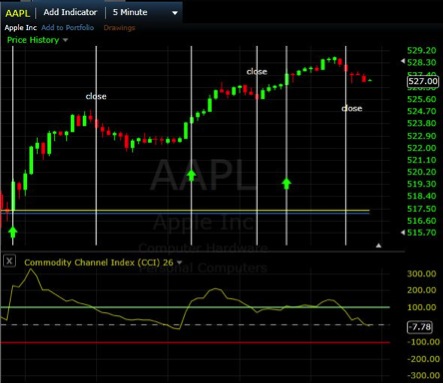
Task: Click the 200.00 CCI axis label
Action: tap(422, 290)
